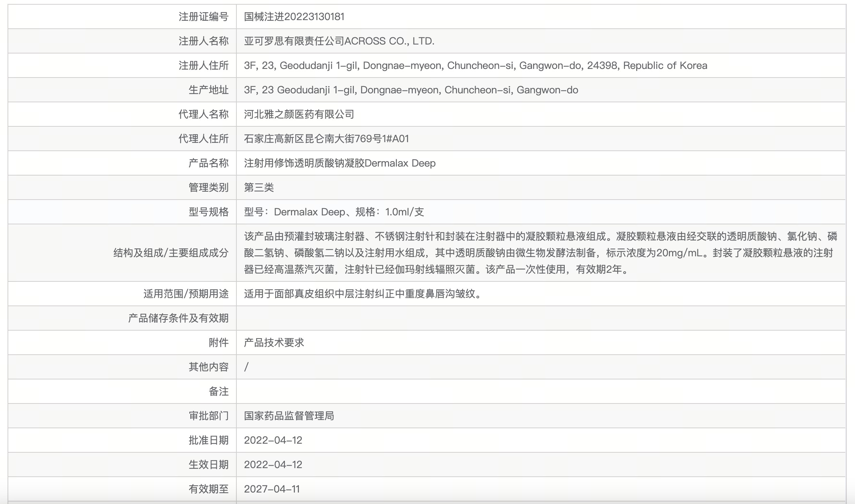
Task: Click the 产品储存条件及有效期 label
Action: tap(179, 318)
